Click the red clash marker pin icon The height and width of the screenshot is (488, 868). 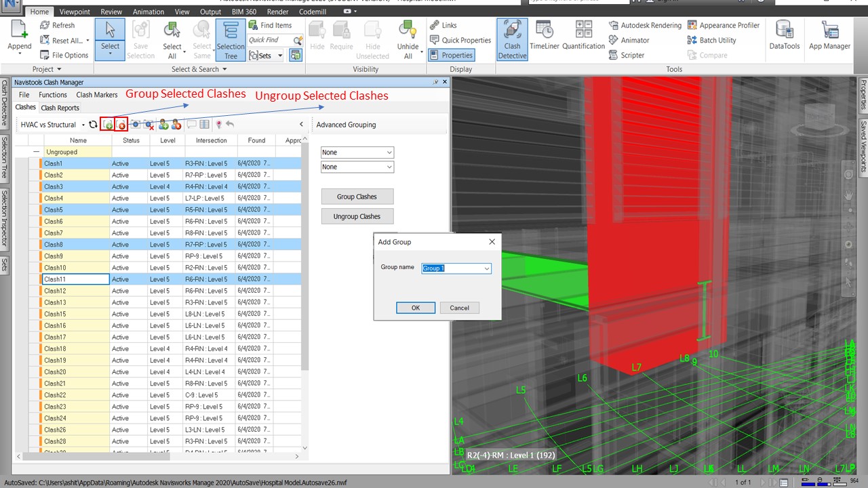click(x=218, y=125)
